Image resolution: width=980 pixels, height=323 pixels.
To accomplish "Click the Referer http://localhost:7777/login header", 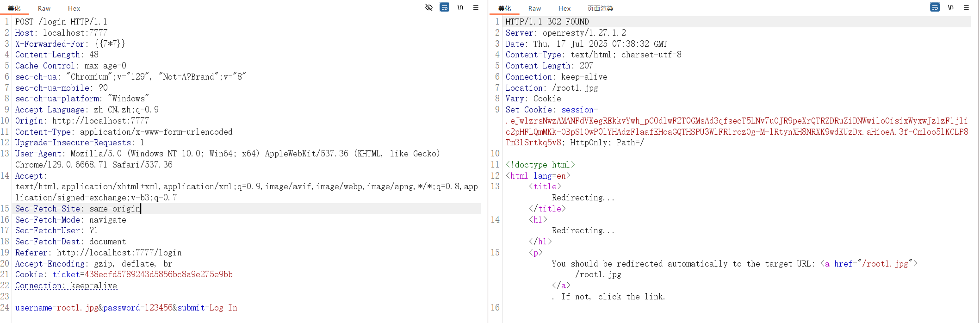I will tap(98, 253).
